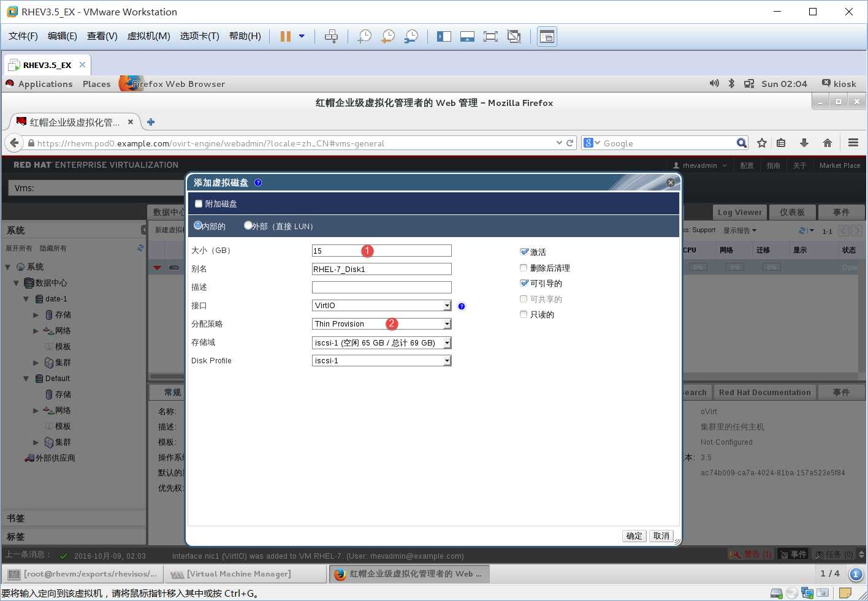
Task: Open the 编辑(E) menu
Action: [x=63, y=36]
